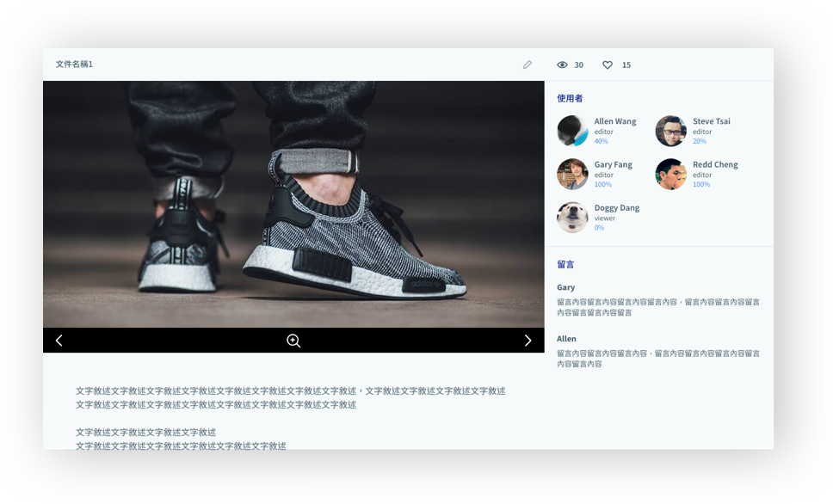Open Steve Tsai's avatar
This screenshot has height=504, width=833.
[x=671, y=131]
